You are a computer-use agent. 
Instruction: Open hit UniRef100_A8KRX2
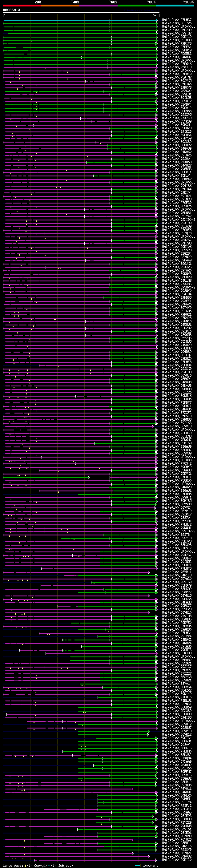point(176,179)
